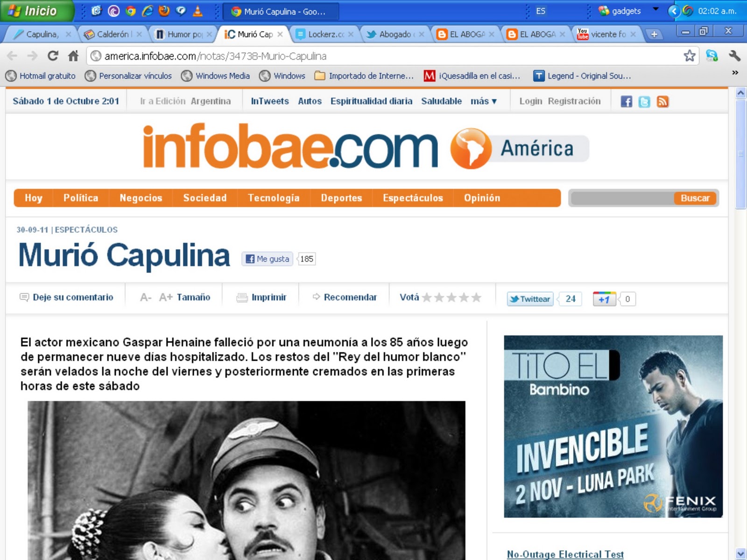Expand the más dropdown menu
Image resolution: width=747 pixels, height=560 pixels.
[483, 101]
